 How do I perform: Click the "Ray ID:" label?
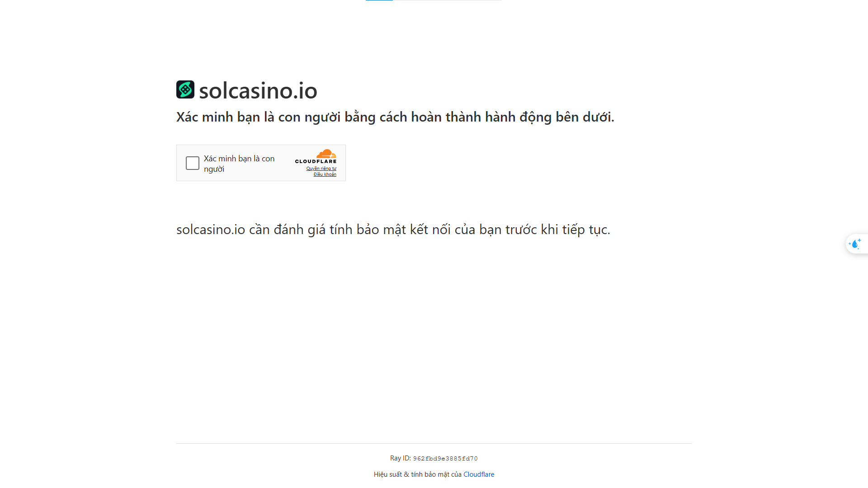click(x=400, y=458)
